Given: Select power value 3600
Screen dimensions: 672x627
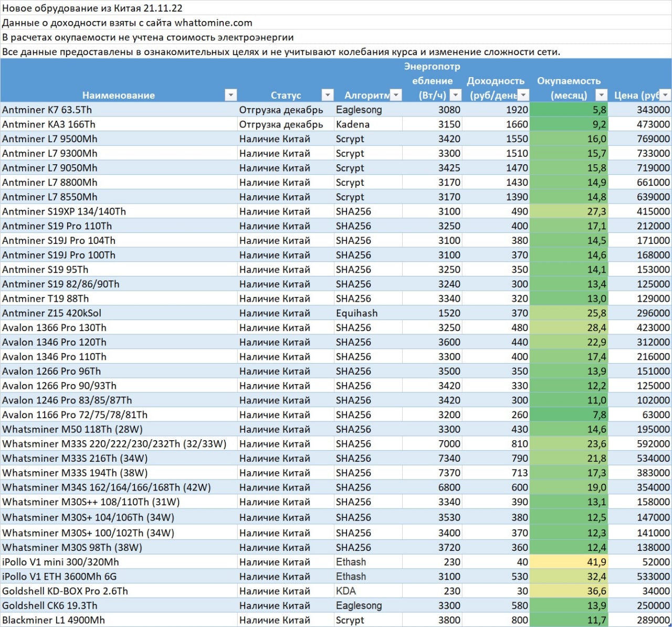Looking at the screenshot, I should point(432,342).
